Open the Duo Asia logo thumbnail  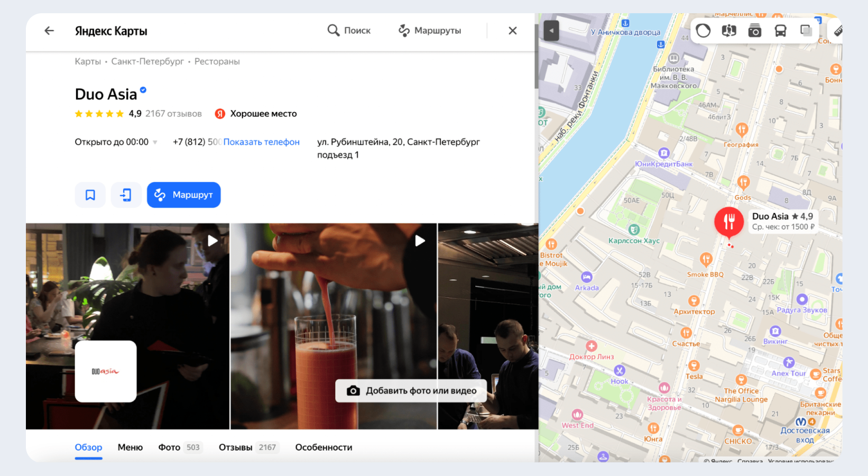coord(106,371)
